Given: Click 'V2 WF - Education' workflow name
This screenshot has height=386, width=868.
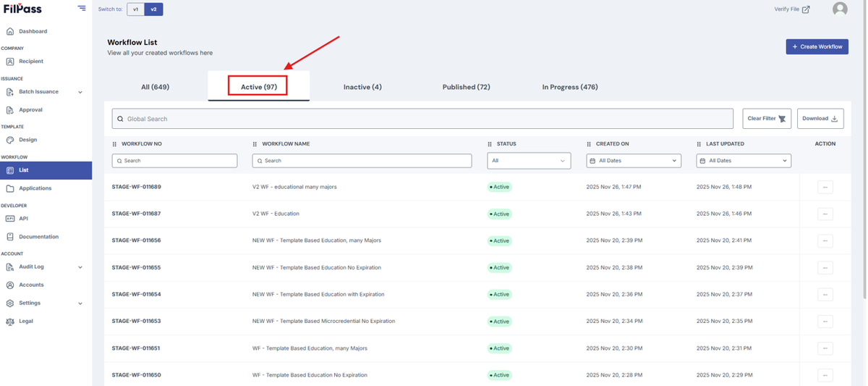Looking at the screenshot, I should pyautogui.click(x=276, y=214).
